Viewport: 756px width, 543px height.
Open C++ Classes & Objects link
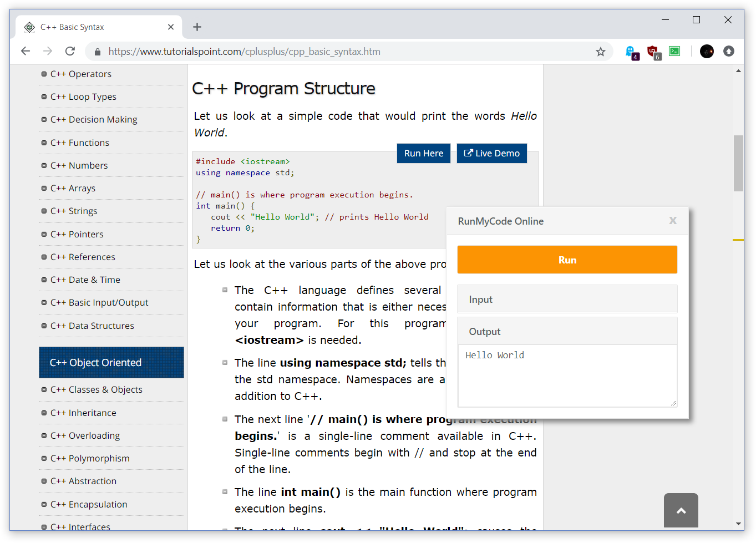click(97, 389)
